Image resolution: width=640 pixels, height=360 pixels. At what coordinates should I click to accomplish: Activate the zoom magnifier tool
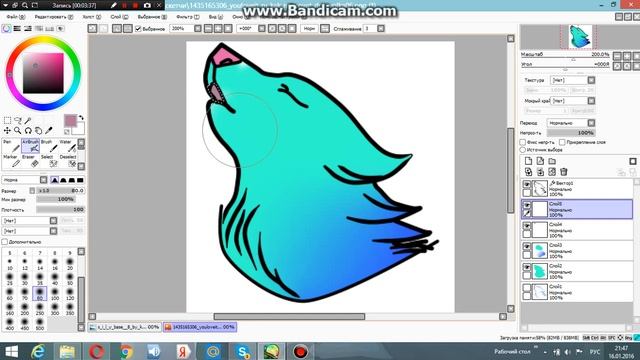pos(18,130)
